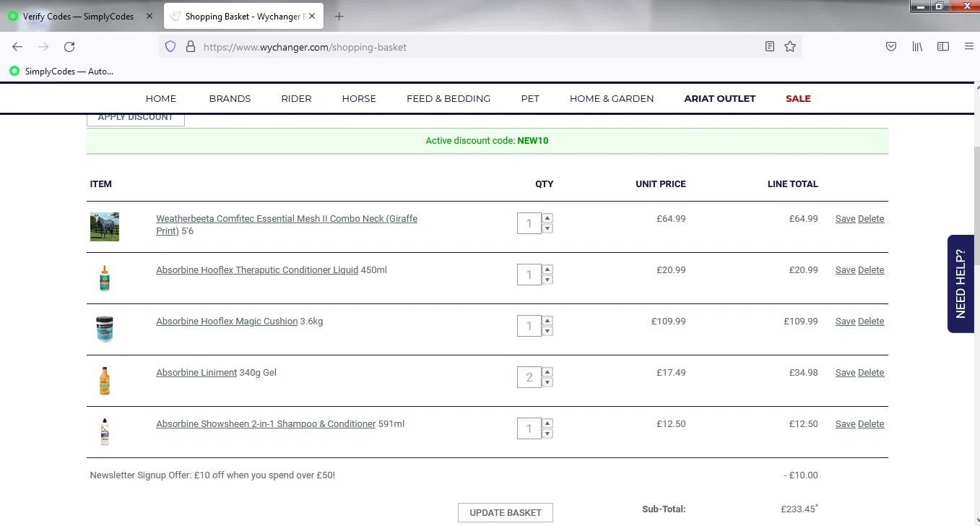
Task: Click the Absorbine Liniment product thumbnail
Action: [x=105, y=381]
